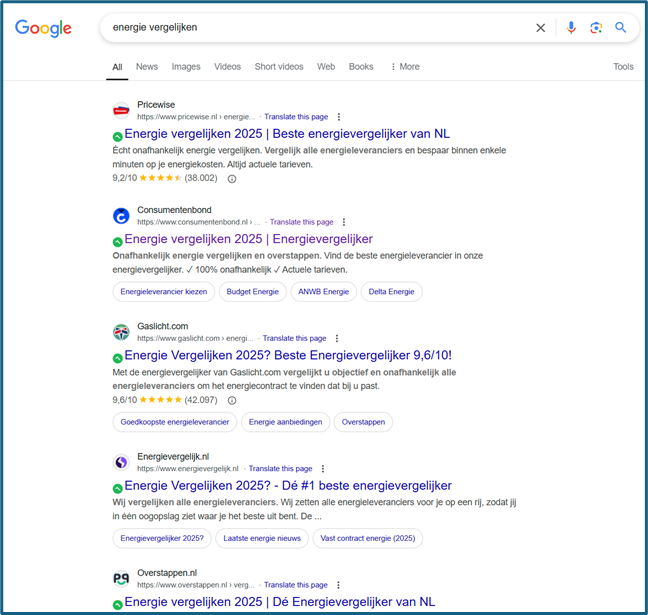This screenshot has width=648, height=615.
Task: Click the ANWB Energie chip
Action: point(324,292)
